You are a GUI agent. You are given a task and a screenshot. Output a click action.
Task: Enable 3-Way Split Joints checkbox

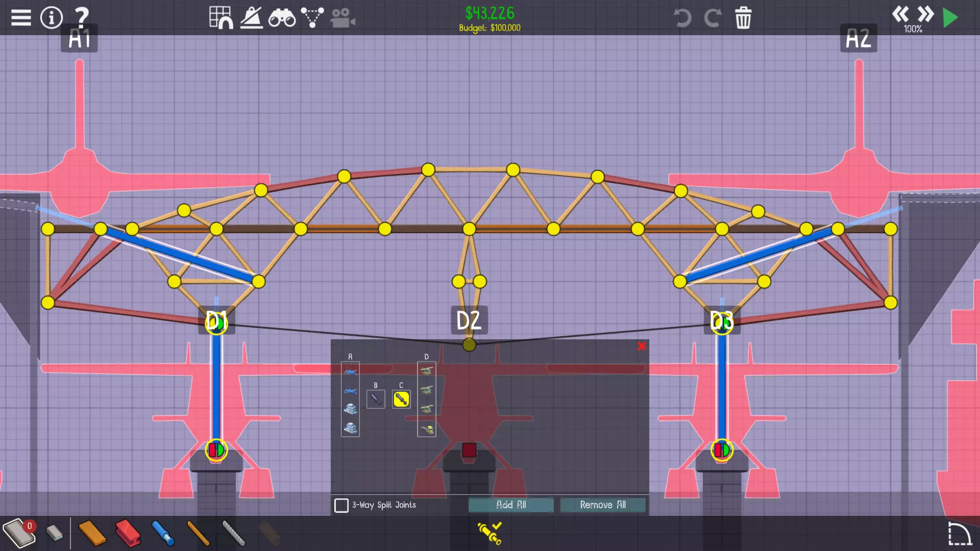coord(341,505)
